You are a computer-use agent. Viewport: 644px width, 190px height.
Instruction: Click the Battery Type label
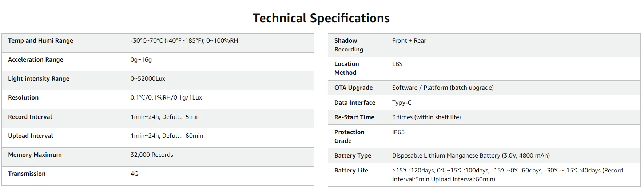pyautogui.click(x=353, y=155)
